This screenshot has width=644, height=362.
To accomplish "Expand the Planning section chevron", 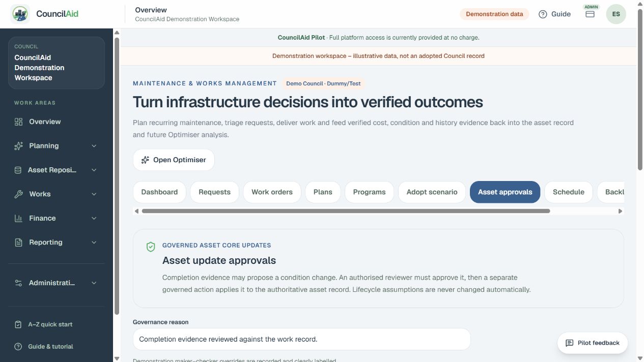I will click(x=94, y=146).
